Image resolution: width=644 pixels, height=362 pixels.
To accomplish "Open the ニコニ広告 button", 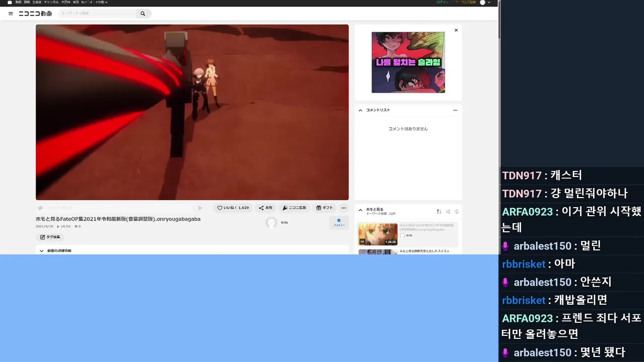I will (294, 208).
